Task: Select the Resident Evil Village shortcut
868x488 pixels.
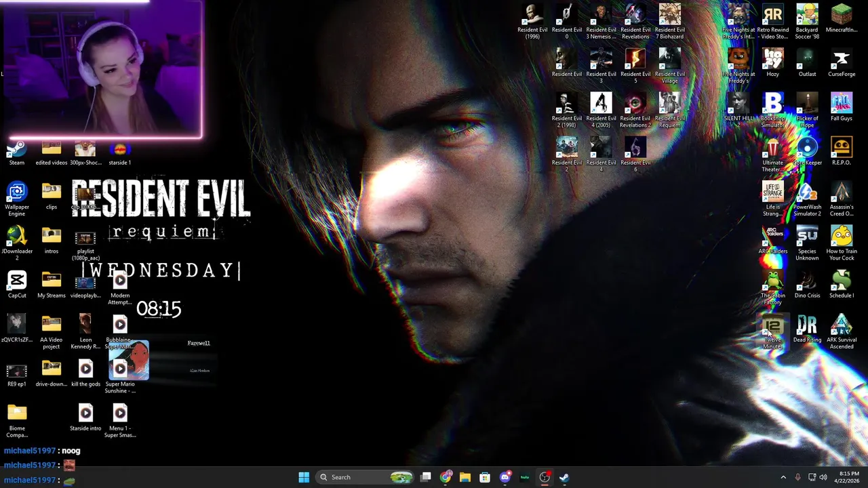Action: click(x=670, y=66)
